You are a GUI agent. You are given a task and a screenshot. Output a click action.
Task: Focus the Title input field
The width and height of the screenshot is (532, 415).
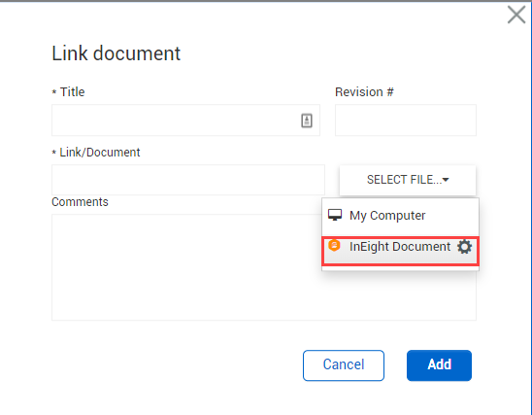tap(185, 121)
